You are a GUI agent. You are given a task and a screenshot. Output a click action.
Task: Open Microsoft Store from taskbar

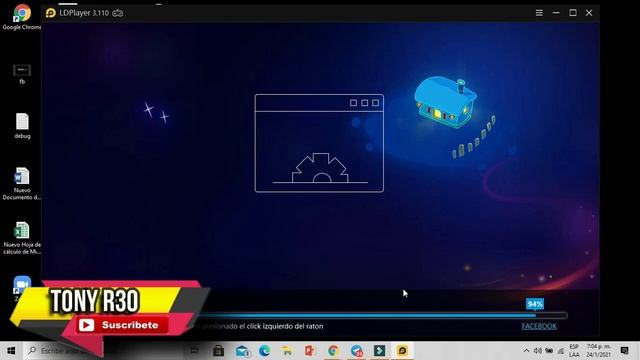pos(218,351)
